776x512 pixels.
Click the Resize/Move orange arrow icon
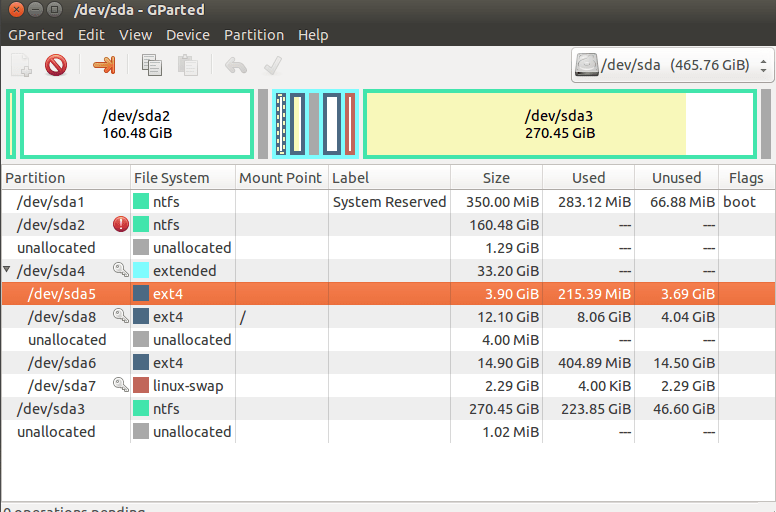click(104, 65)
